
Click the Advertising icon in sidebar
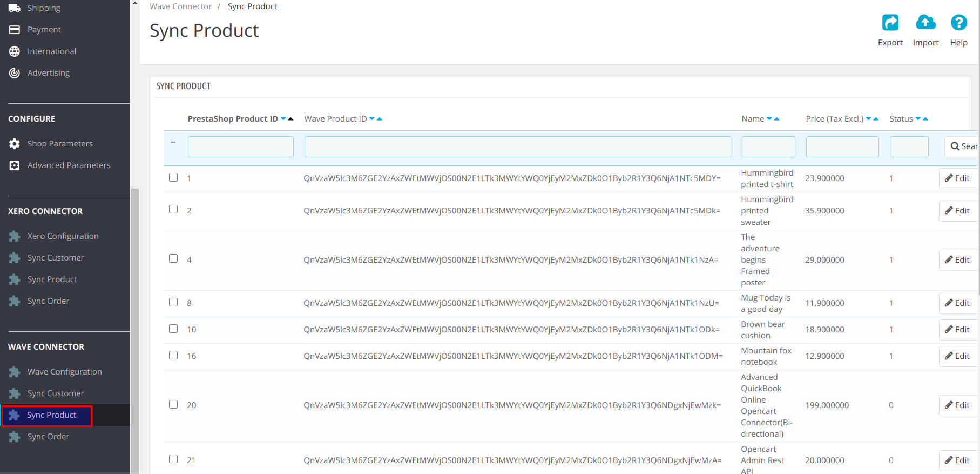tap(15, 73)
